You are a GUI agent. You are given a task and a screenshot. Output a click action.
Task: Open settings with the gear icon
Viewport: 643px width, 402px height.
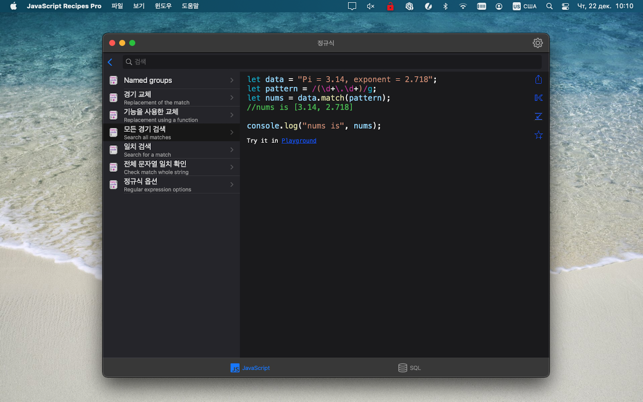pyautogui.click(x=537, y=43)
